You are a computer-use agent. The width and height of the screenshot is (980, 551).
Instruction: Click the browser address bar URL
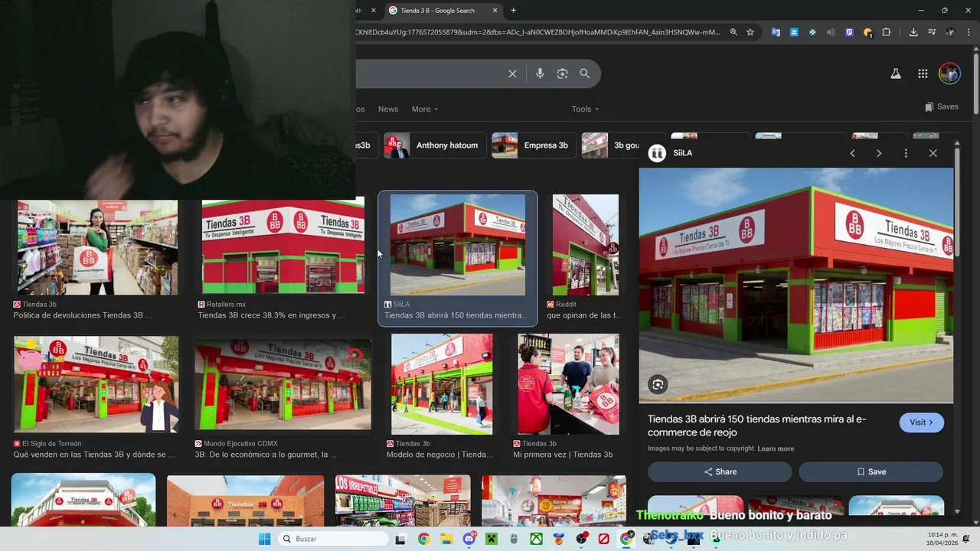point(537,32)
